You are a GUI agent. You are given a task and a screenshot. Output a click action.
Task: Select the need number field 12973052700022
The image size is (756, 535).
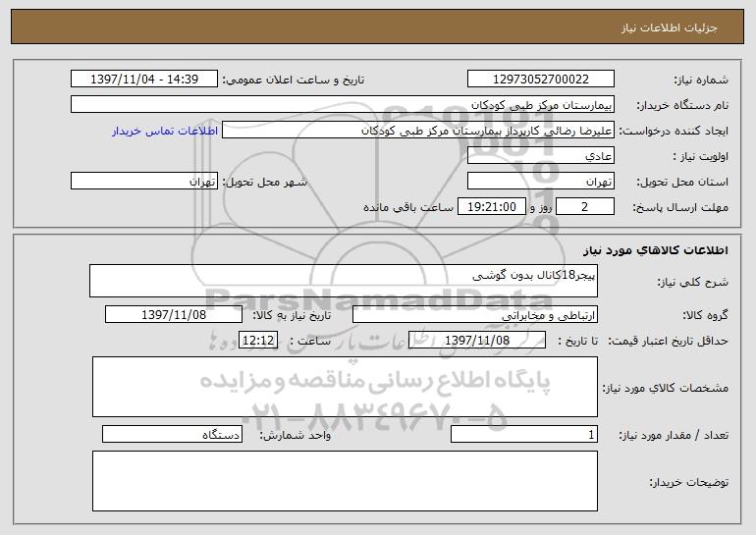540,80
